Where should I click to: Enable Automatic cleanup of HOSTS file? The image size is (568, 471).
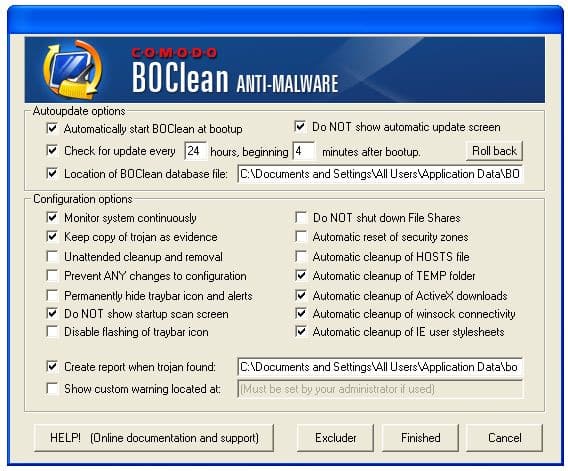click(x=301, y=256)
